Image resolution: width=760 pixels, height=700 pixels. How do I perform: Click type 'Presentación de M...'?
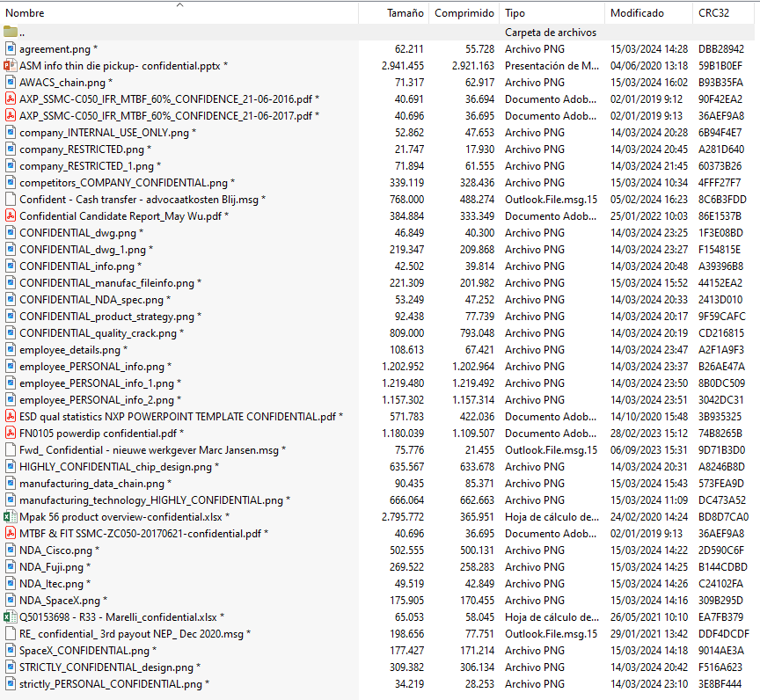tap(552, 65)
